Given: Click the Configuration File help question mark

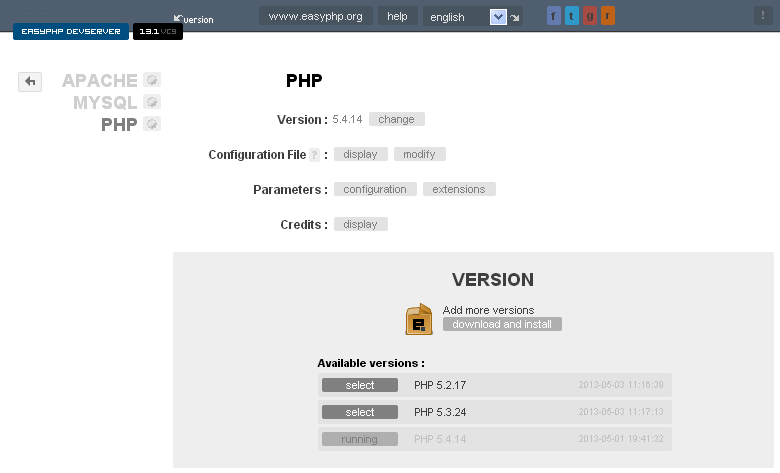Looking at the screenshot, I should coord(314,155).
